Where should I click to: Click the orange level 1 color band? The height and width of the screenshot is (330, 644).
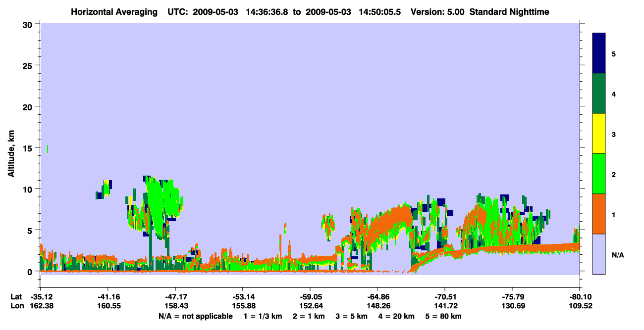tap(599, 214)
